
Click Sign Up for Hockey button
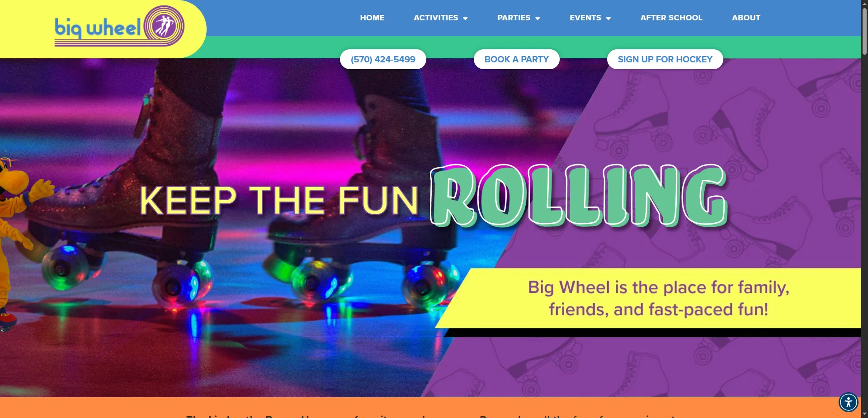[x=665, y=59]
